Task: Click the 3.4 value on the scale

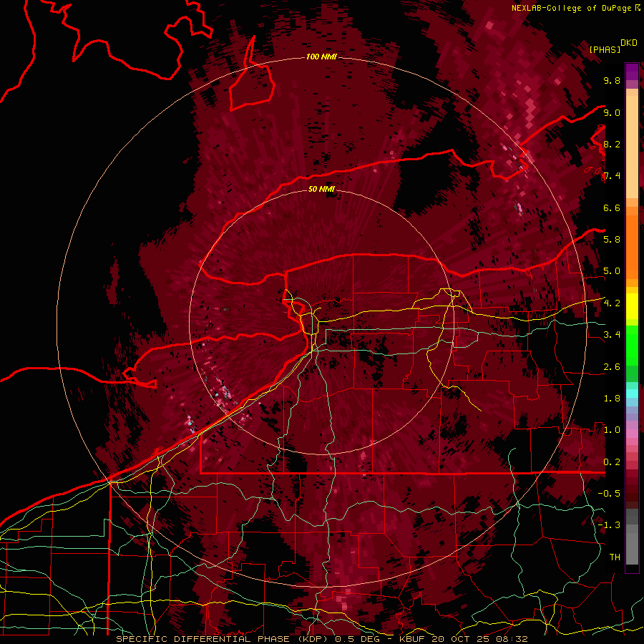Action: (612, 335)
